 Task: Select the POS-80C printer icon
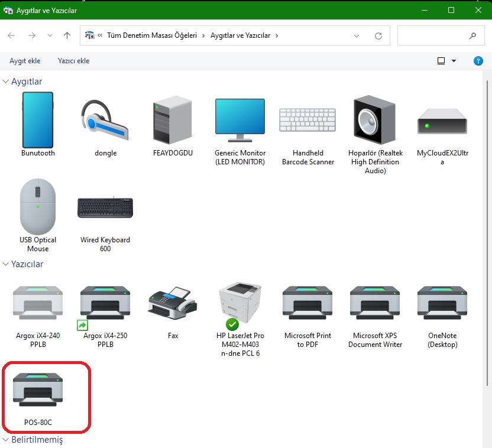coord(38,391)
